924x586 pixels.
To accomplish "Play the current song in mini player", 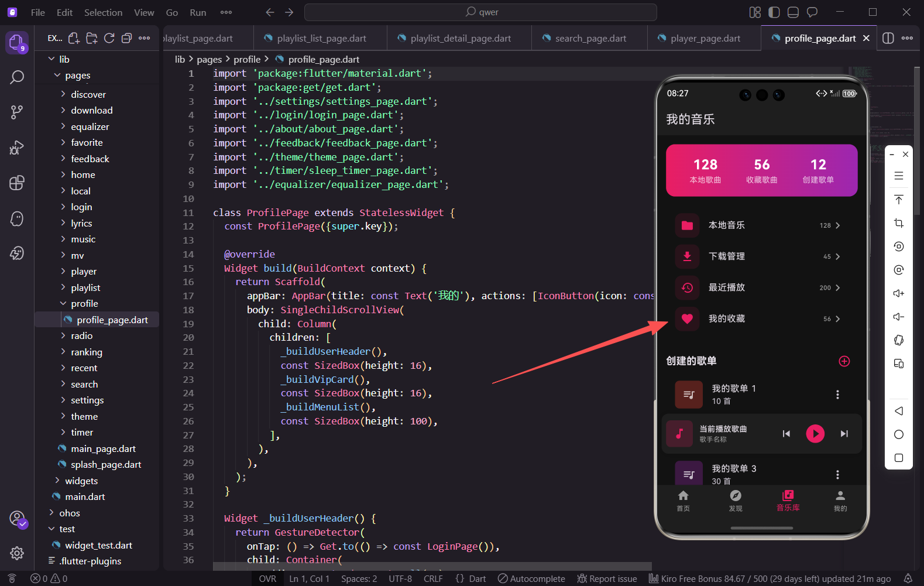I will [x=815, y=434].
